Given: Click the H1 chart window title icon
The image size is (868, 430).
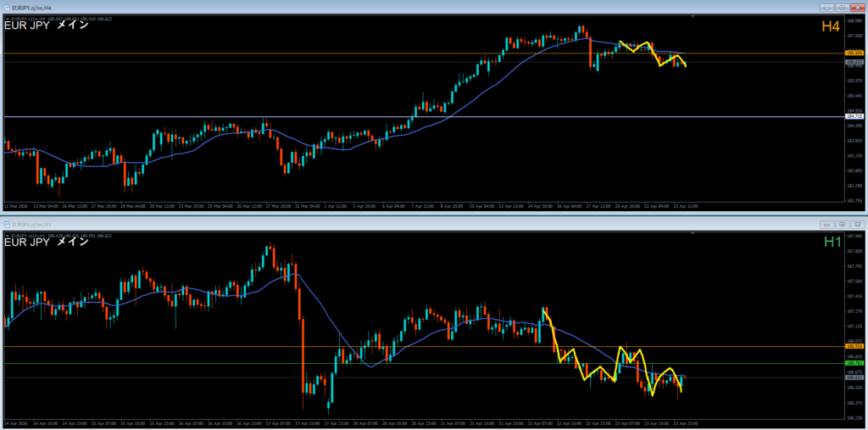Looking at the screenshot, I should pyautogui.click(x=6, y=224).
